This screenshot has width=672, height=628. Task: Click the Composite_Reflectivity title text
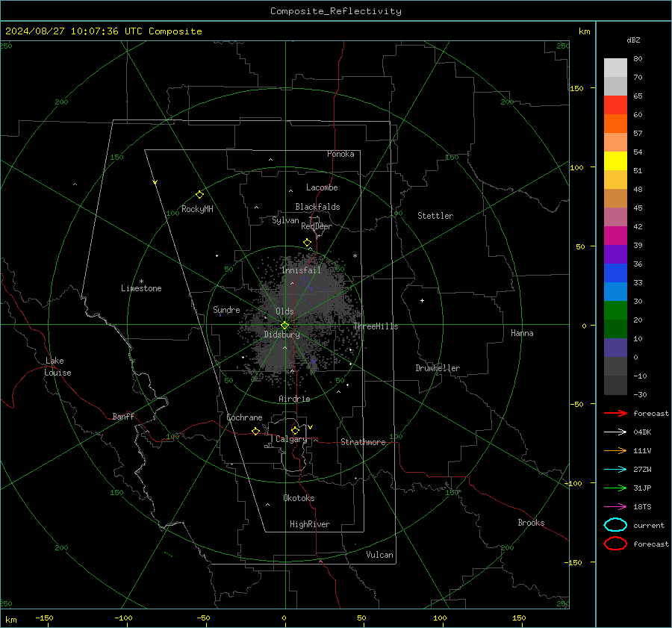[336, 11]
